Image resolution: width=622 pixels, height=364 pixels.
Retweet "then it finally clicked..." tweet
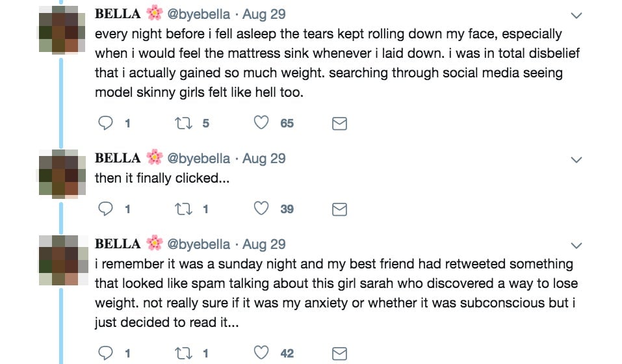(x=184, y=209)
